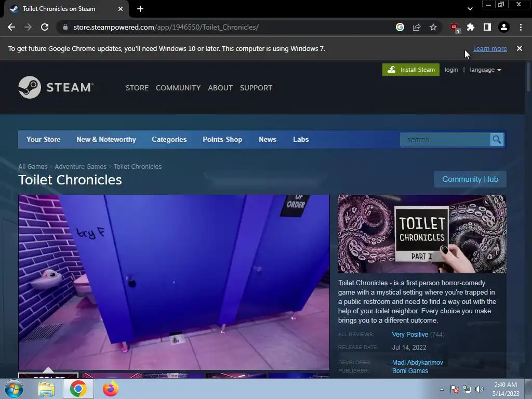Open Windows Explorer from taskbar
Viewport: 532px width, 399px height.
(x=46, y=389)
